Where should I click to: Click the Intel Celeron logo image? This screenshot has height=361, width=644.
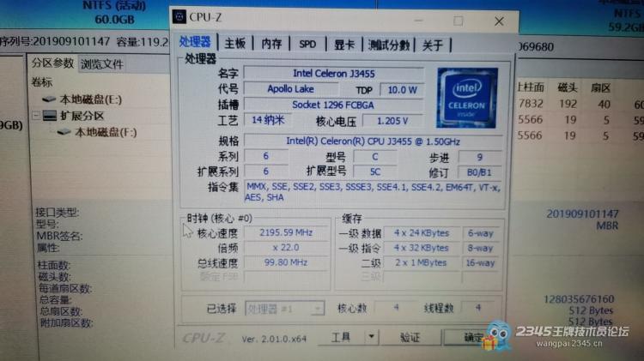[x=467, y=98]
